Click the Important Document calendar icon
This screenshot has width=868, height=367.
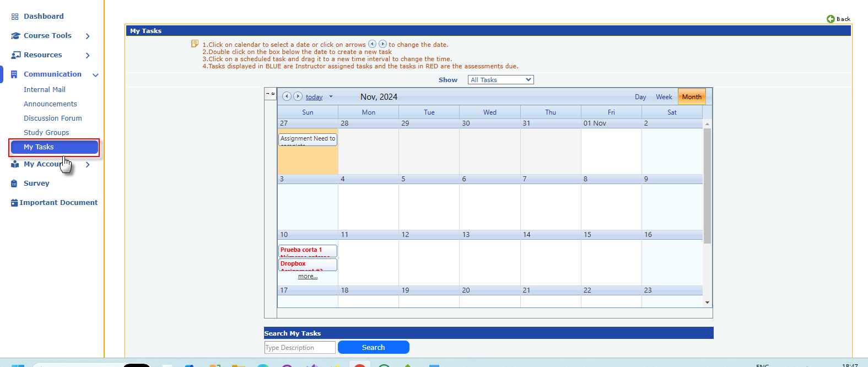(x=14, y=203)
